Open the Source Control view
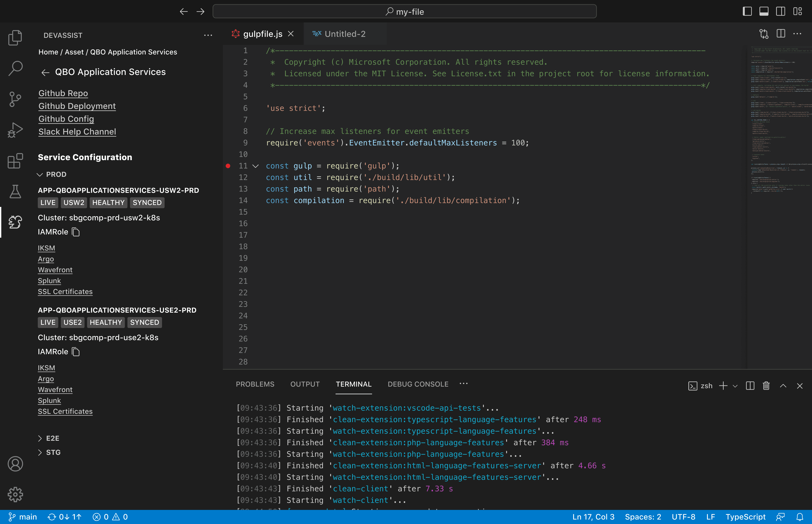812x524 pixels. coord(15,99)
